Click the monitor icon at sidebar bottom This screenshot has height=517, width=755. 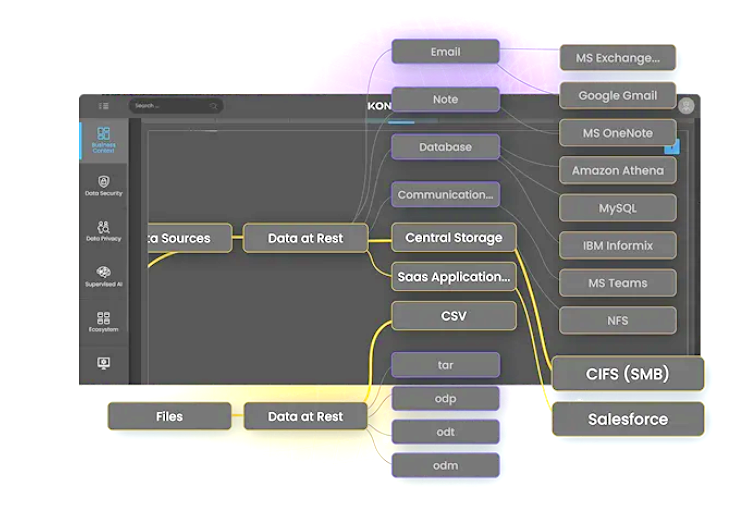(x=104, y=363)
